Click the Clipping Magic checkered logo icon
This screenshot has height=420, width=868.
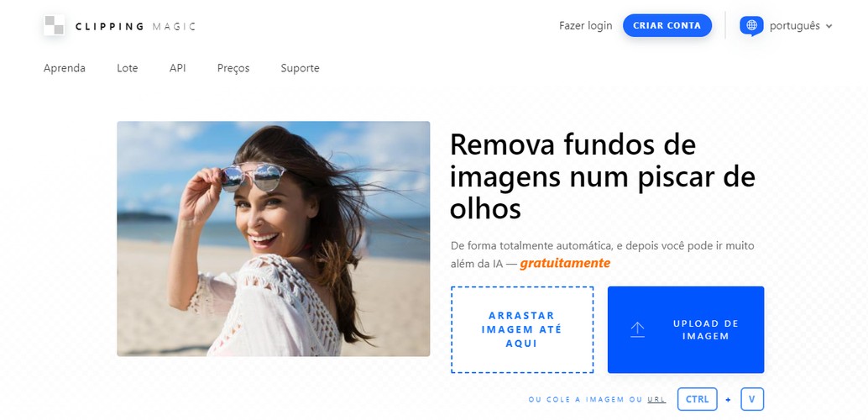55,25
